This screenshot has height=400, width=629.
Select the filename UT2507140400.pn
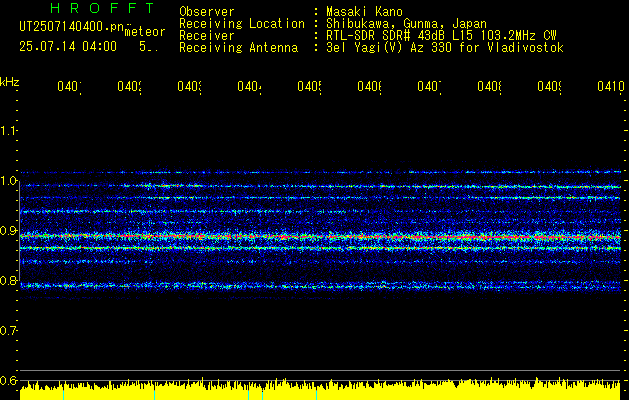[72, 26]
